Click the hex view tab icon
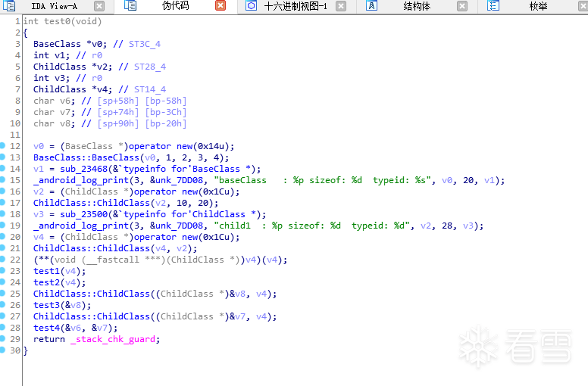The image size is (588, 386). (251, 5)
